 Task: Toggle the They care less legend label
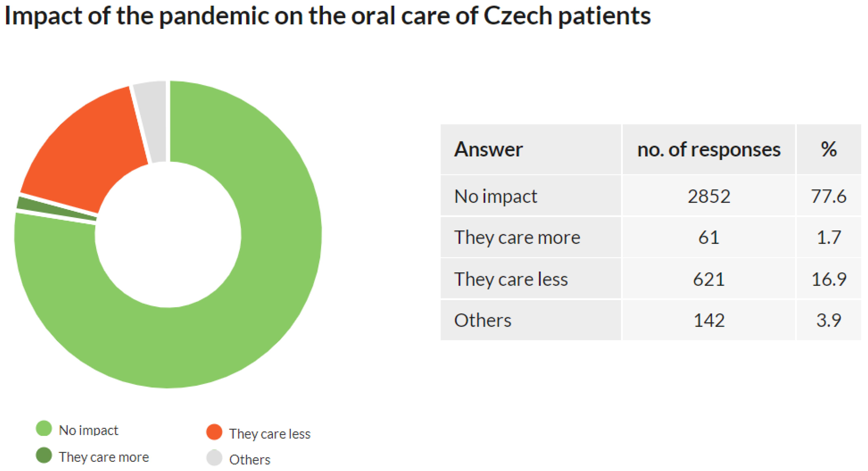pos(270,434)
